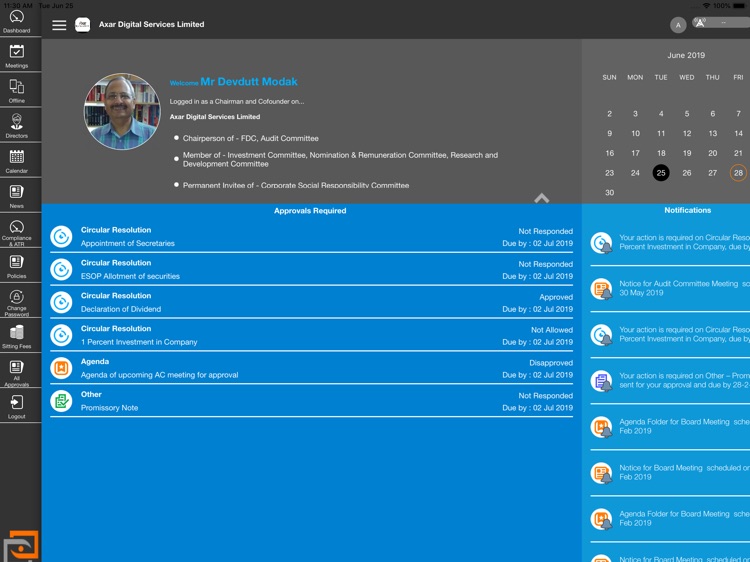Open the hamburger menu
The image size is (750, 562).
point(59,25)
